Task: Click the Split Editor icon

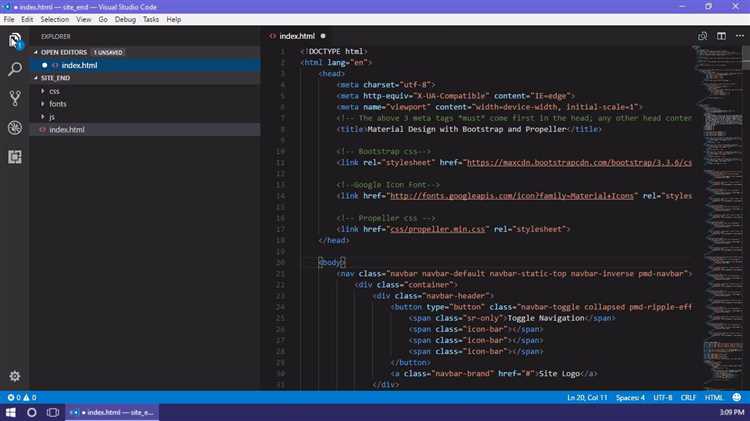Action: (721, 36)
